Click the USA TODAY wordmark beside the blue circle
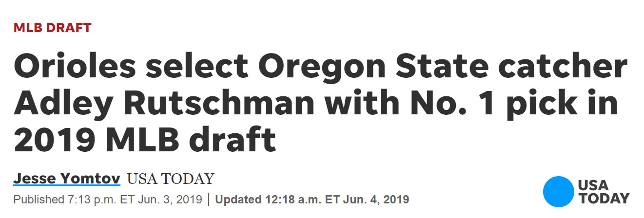The width and height of the screenshot is (644, 218). pos(604,192)
